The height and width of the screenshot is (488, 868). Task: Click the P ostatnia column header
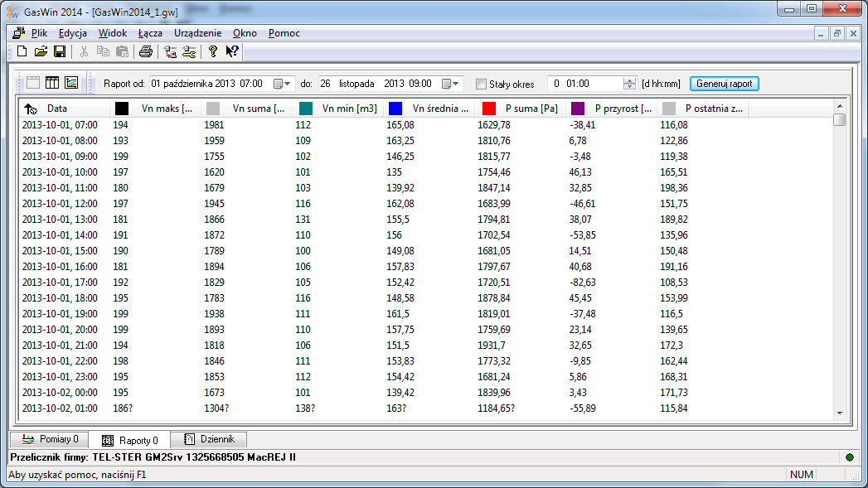click(703, 109)
